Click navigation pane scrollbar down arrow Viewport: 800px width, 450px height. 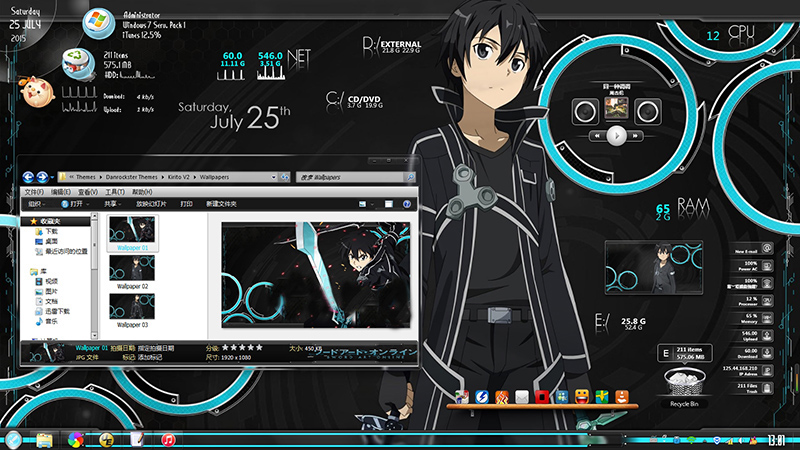(94, 336)
